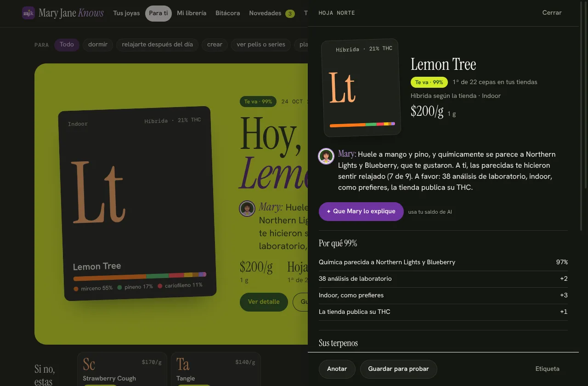Screen dimensions: 588x386
Task: Toggle the relajarte después del día chip
Action: click(x=157, y=45)
